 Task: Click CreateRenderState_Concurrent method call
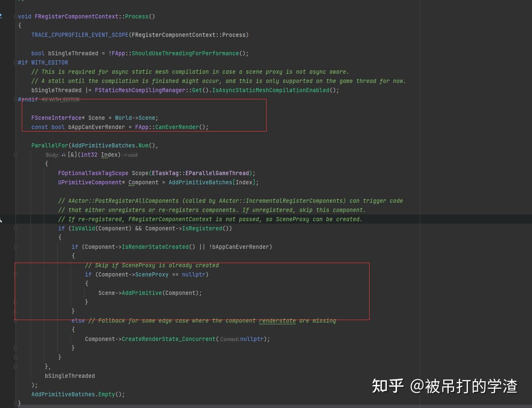[169, 339]
